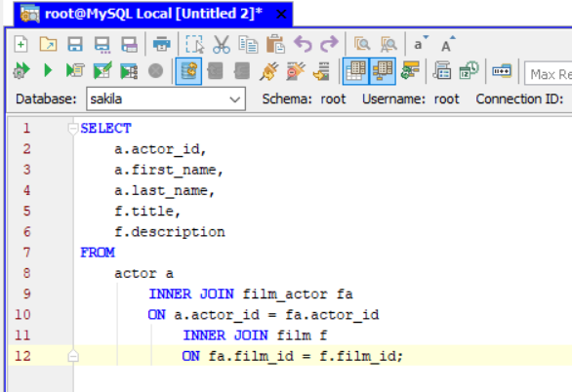Screen dimensions: 572x392
Task: Click the Max Results input field
Action: pos(548,74)
